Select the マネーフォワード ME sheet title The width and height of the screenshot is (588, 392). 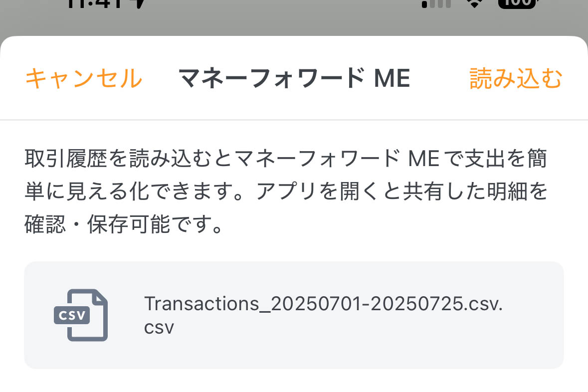(x=294, y=77)
